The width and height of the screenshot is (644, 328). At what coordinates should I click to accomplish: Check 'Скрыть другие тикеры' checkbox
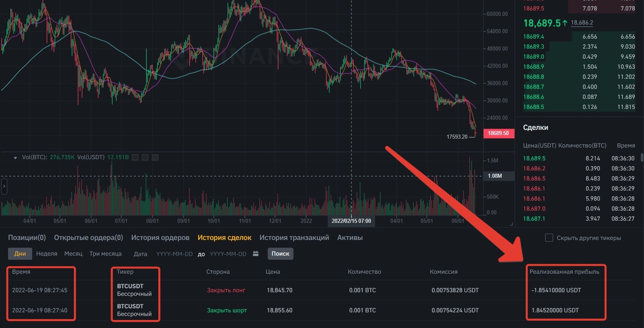click(x=549, y=238)
